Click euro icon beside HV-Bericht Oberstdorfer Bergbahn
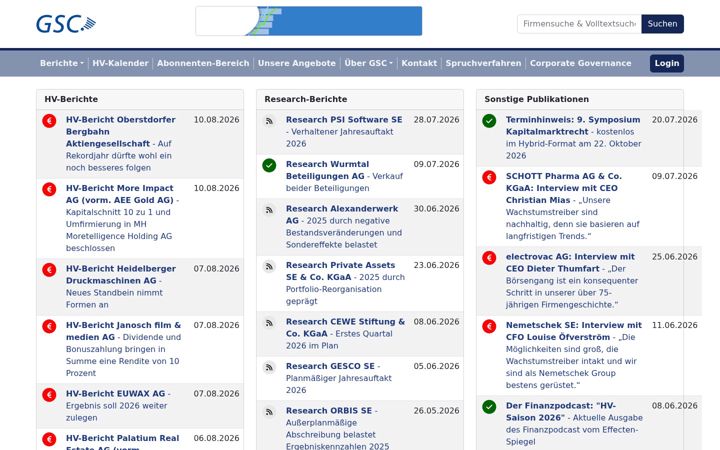The width and height of the screenshot is (720, 450). coord(49,121)
